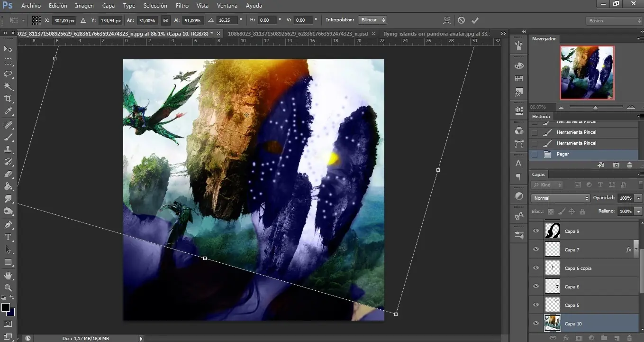
Task: Switch to the flying-islands-on-pandora-avatar.jpg tab
Action: [x=436, y=34]
